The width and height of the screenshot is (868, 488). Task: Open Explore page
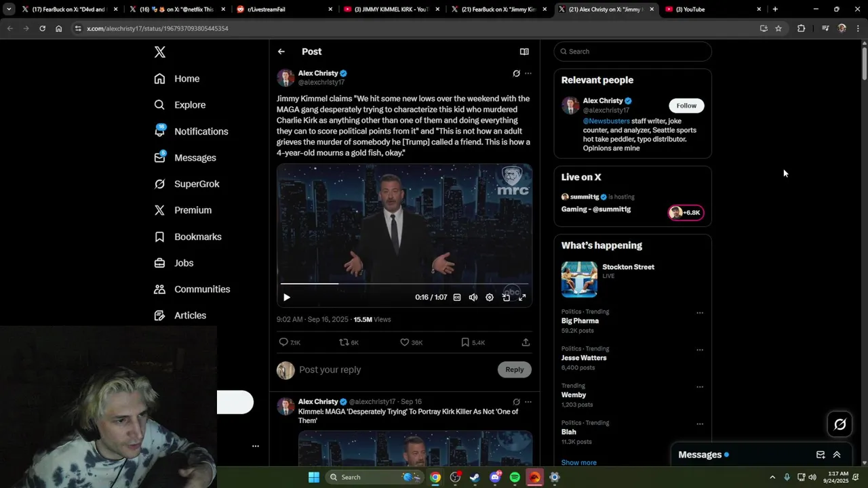coord(180,105)
